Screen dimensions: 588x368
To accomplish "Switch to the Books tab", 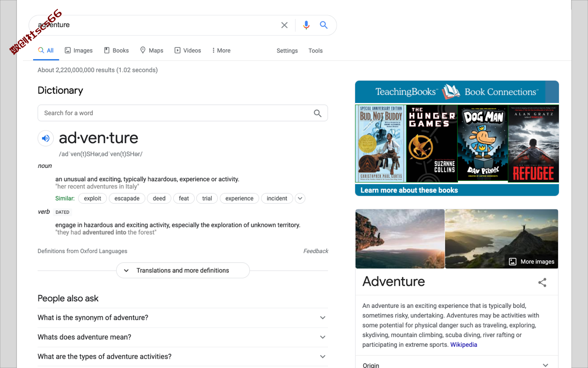I will (116, 51).
